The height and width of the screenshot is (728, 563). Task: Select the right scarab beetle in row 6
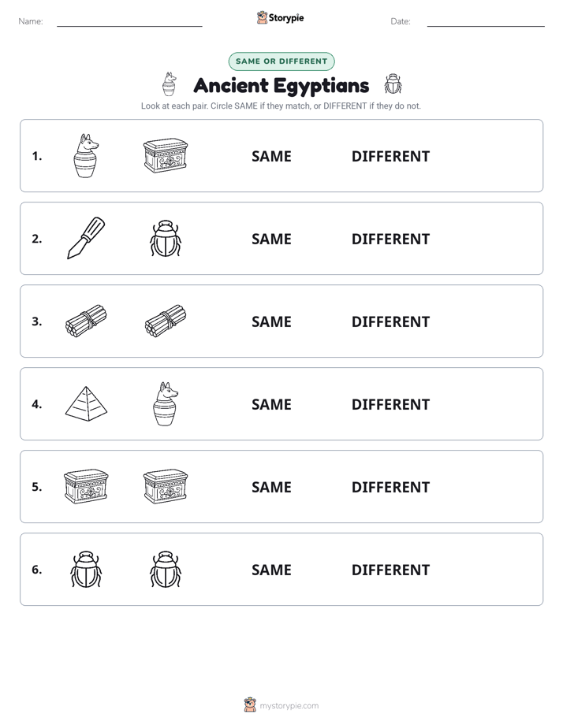(x=166, y=569)
